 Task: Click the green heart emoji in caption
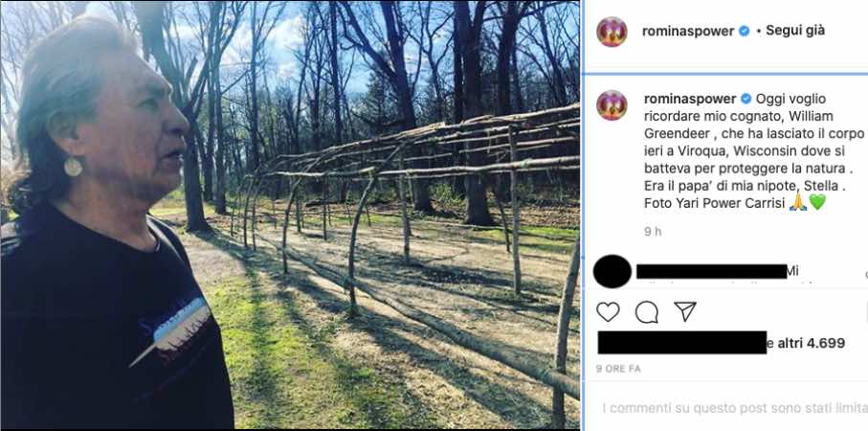click(817, 203)
